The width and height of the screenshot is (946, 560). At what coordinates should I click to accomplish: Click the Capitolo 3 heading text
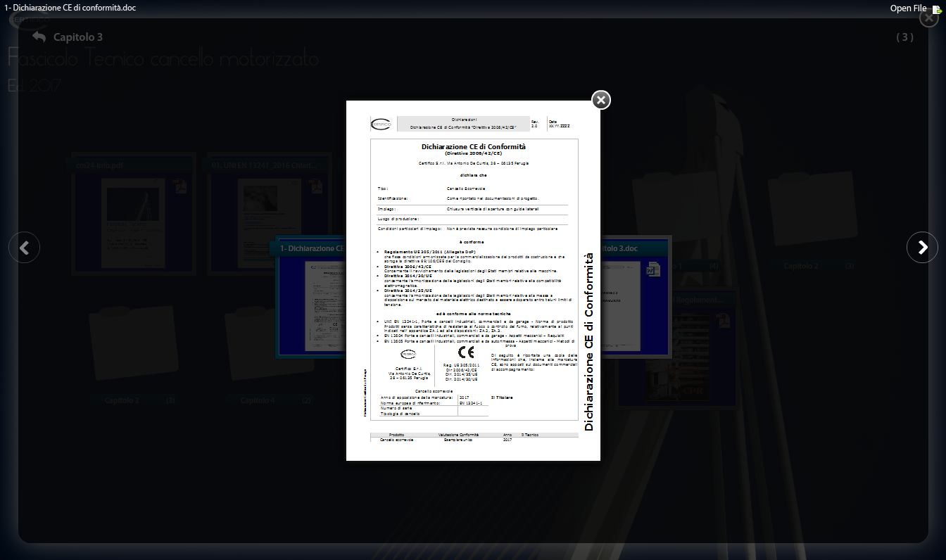point(78,37)
